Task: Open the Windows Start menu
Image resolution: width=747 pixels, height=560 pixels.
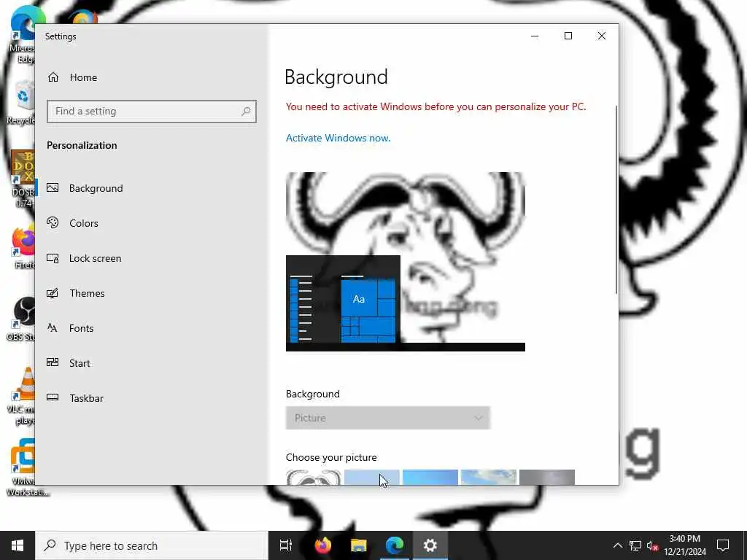Action: pos(18,545)
